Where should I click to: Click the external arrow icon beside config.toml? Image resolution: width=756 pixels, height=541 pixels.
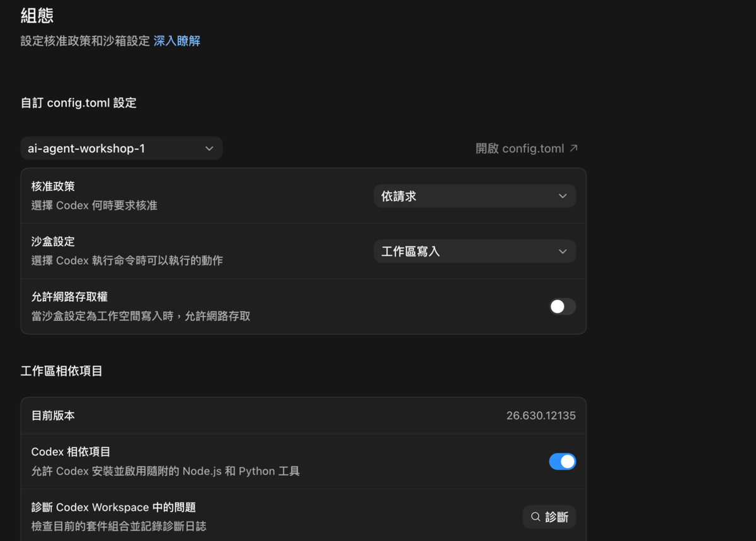pyautogui.click(x=573, y=148)
